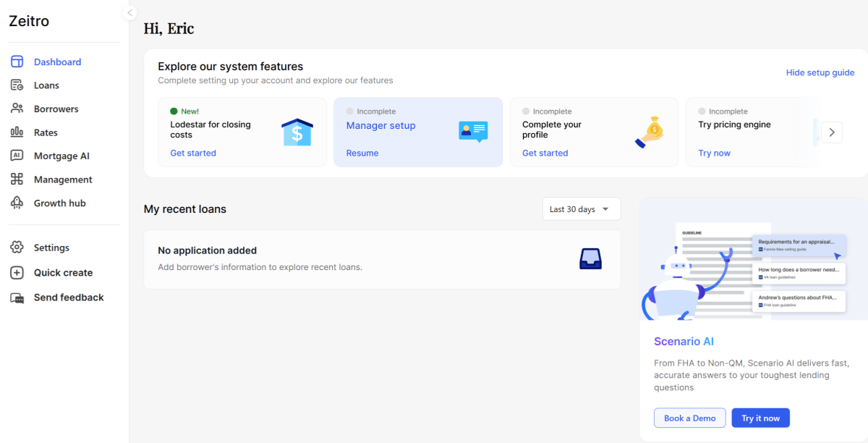Image resolution: width=868 pixels, height=443 pixels.
Task: Click the Quick create plus icon
Action: pyautogui.click(x=17, y=273)
